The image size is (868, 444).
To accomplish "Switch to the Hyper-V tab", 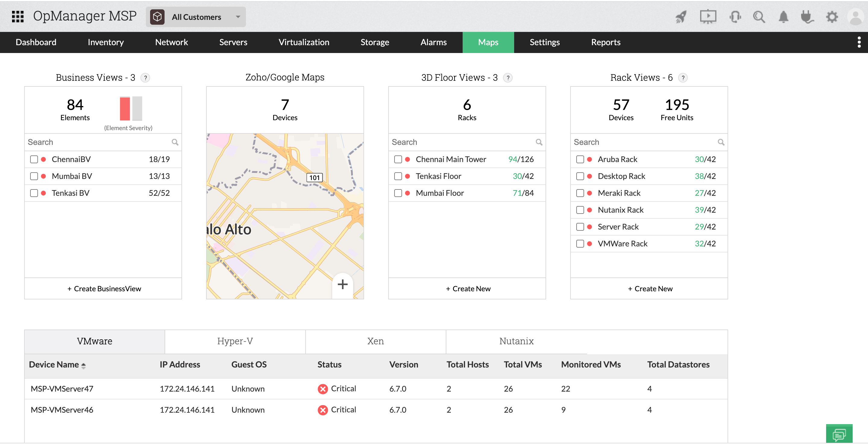I will 235,341.
